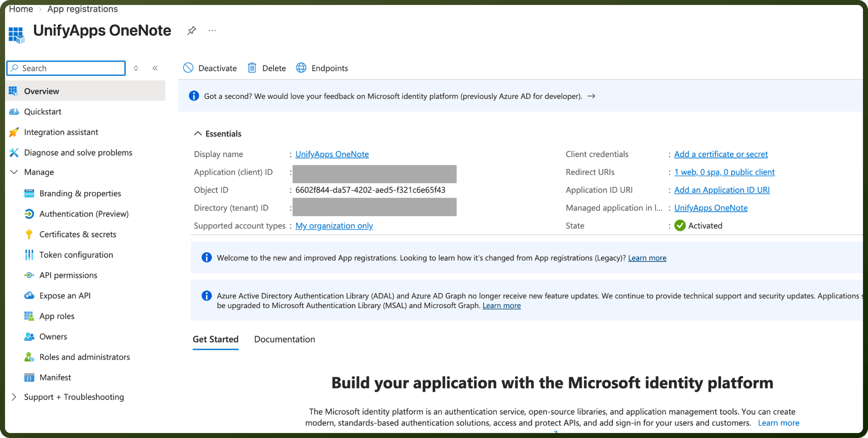Click the Delete trash icon
This screenshot has width=868, height=438.
[x=252, y=68]
